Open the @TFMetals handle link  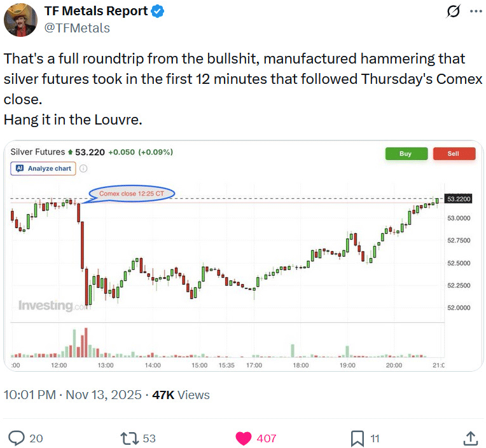coord(76,28)
